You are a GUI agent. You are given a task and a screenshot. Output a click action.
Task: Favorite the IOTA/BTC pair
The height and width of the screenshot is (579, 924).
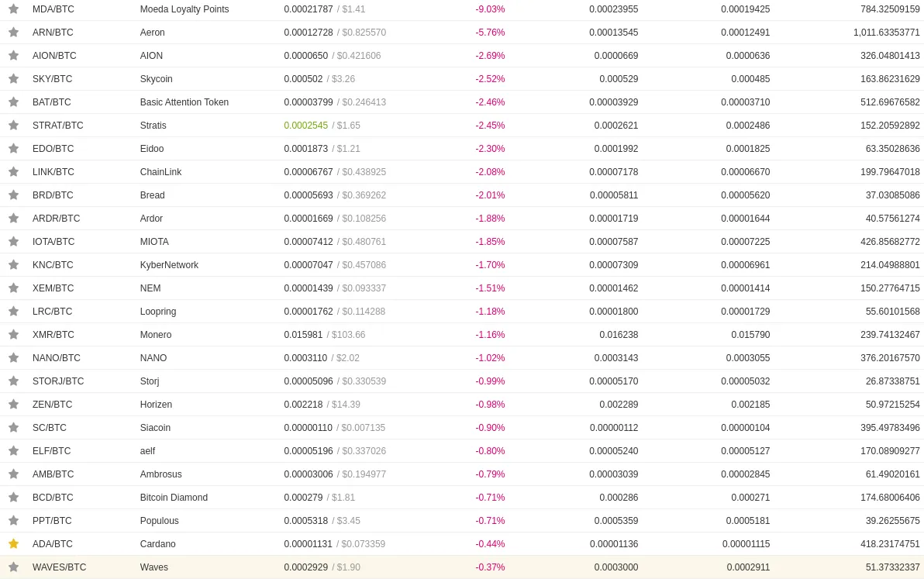pyautogui.click(x=13, y=242)
